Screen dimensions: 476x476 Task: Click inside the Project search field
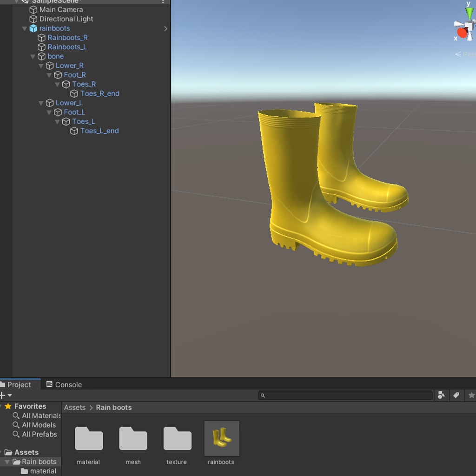[x=345, y=395]
